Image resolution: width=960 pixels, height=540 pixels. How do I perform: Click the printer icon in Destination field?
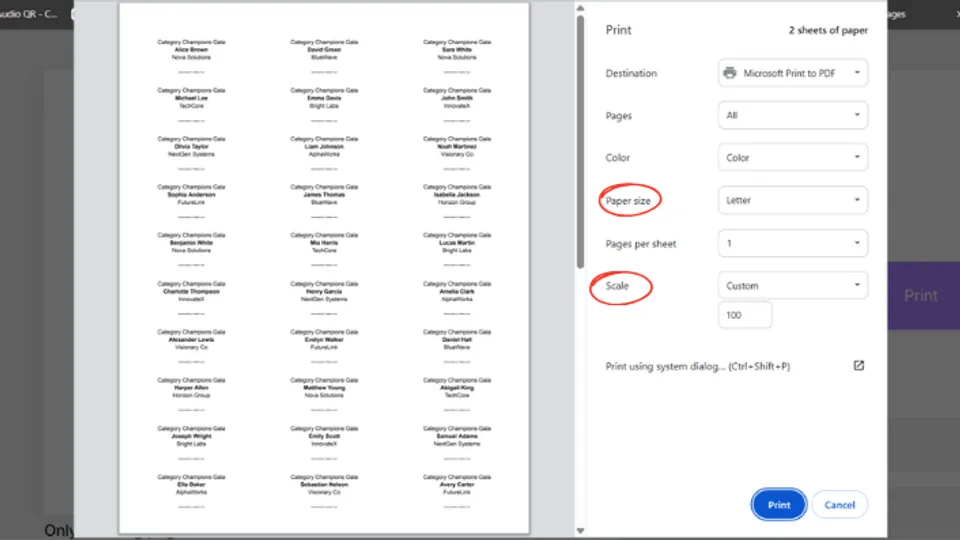click(x=729, y=73)
